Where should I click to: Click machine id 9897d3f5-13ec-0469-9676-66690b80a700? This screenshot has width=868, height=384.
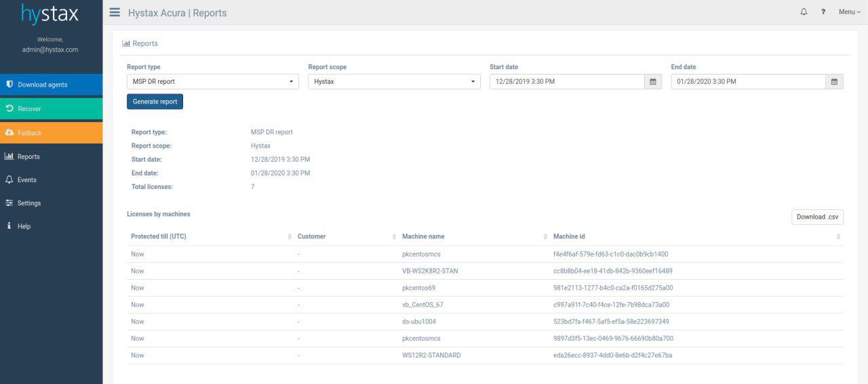click(613, 338)
